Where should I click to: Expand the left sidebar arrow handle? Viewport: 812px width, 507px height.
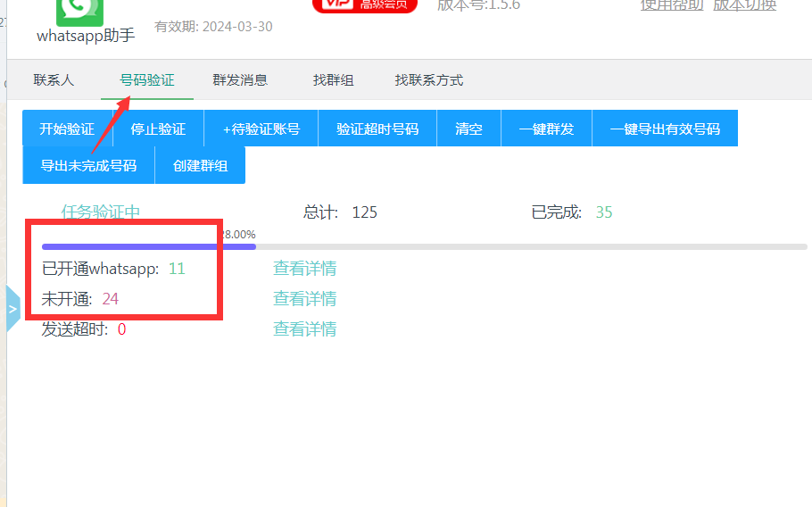pos(13,309)
